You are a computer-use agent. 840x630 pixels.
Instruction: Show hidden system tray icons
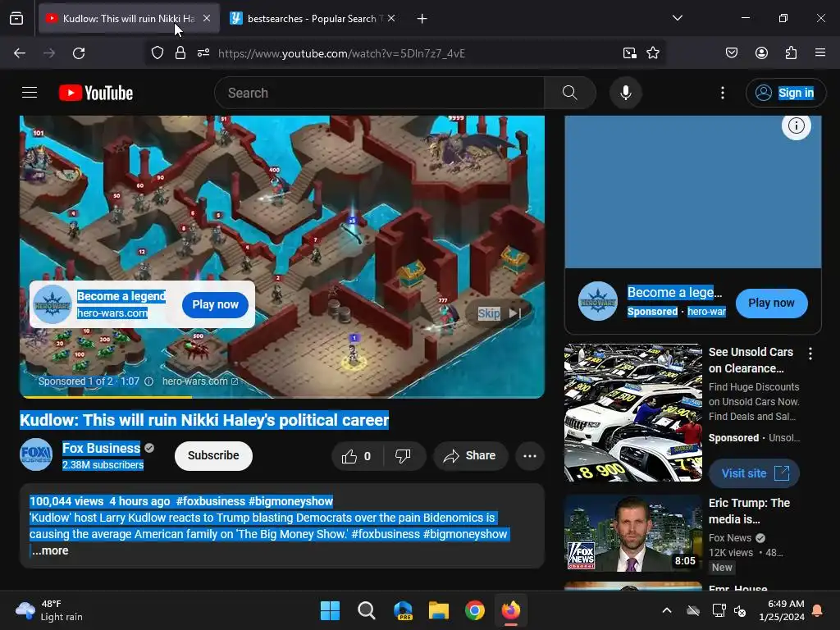pyautogui.click(x=667, y=610)
